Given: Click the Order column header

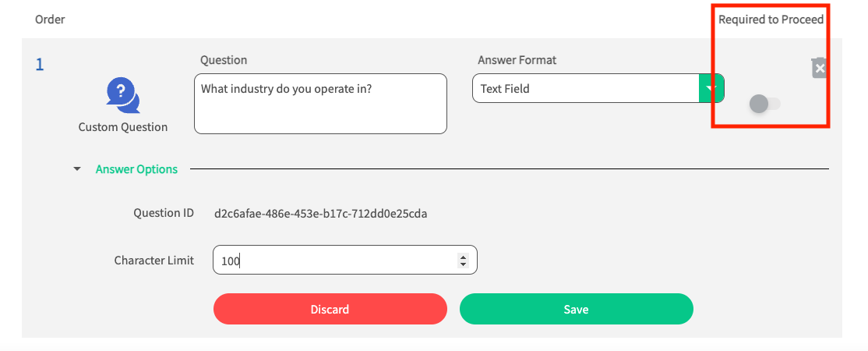Looking at the screenshot, I should [x=50, y=19].
